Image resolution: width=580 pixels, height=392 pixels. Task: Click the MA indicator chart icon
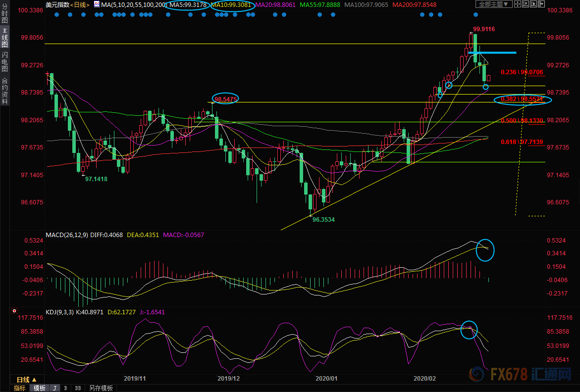click(x=97, y=4)
